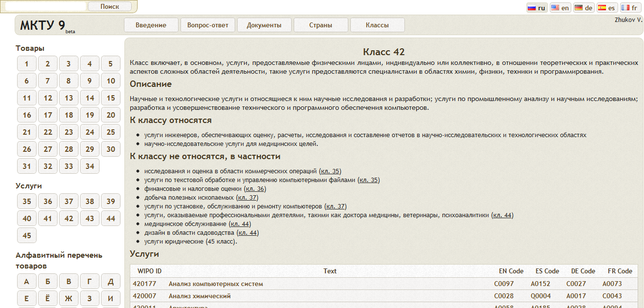The image size is (644, 308).
Task: Click the EN Code column header
Action: tap(511, 271)
